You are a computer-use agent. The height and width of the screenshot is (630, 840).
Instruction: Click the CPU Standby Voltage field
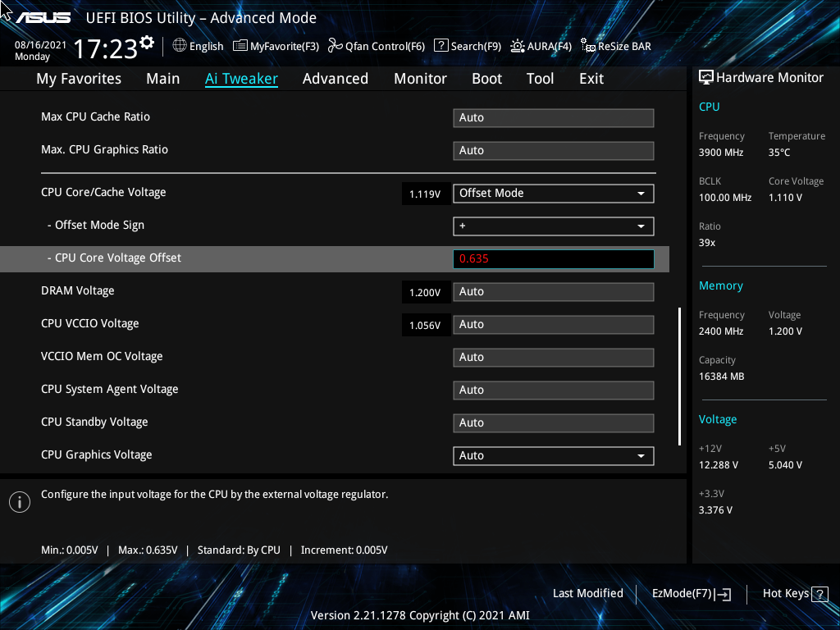[x=554, y=422]
